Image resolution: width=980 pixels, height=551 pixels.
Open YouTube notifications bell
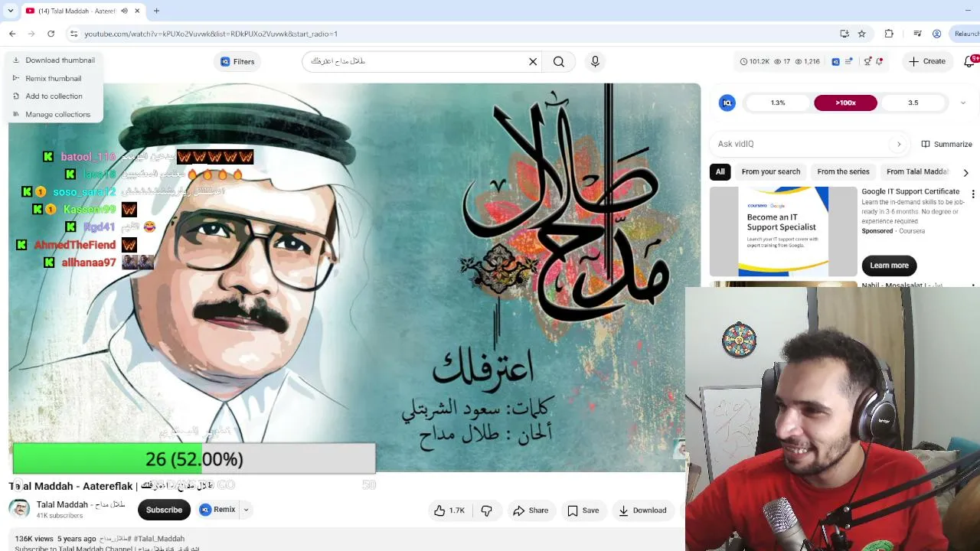[x=969, y=61]
